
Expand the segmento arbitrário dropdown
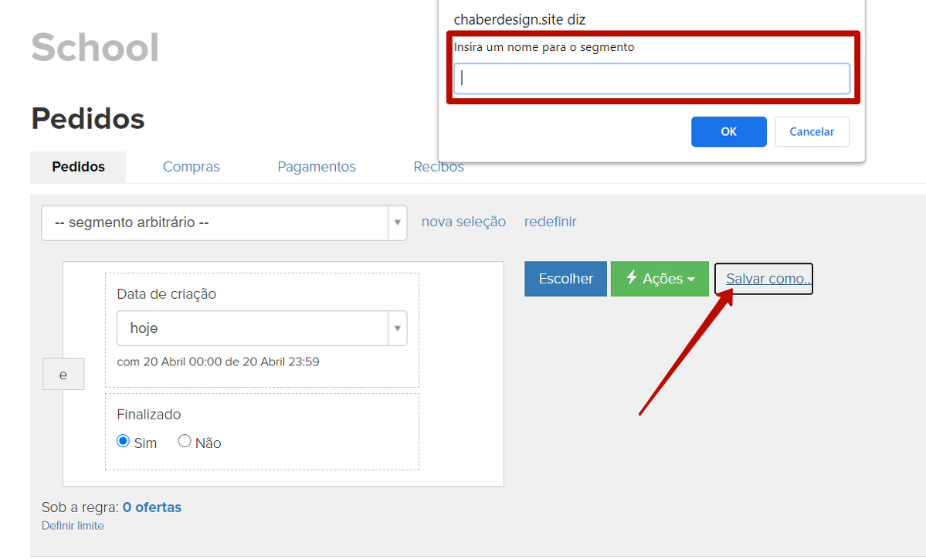224,222
